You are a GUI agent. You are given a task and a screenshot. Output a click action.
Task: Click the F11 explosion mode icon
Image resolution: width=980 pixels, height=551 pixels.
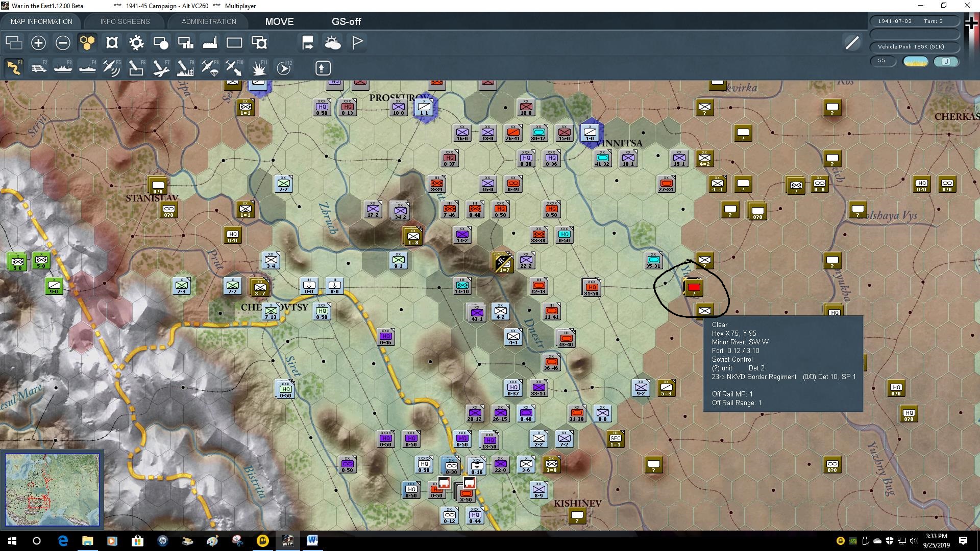[x=259, y=67]
